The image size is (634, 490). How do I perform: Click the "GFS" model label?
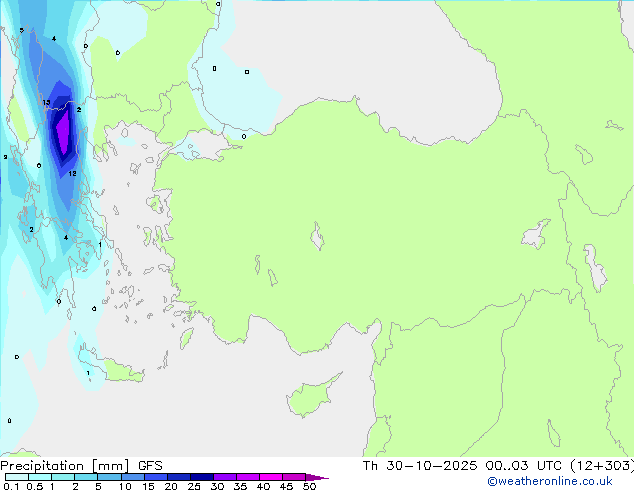[x=150, y=466]
